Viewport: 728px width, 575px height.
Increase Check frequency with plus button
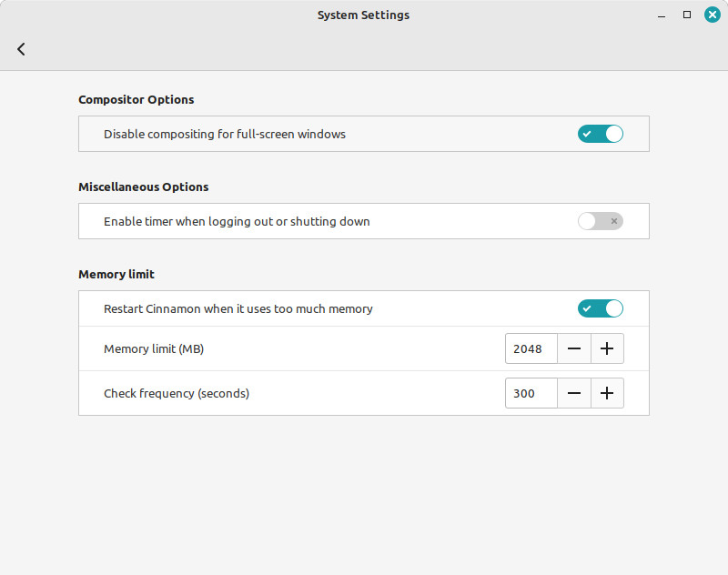[607, 393]
